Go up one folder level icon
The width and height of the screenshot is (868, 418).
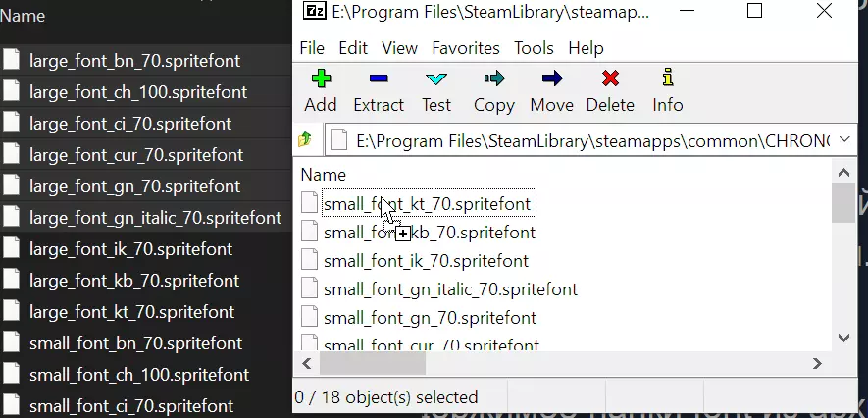coord(305,139)
